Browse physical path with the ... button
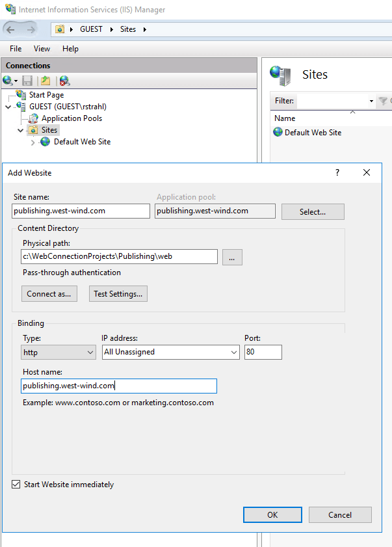392x547 pixels. (232, 257)
